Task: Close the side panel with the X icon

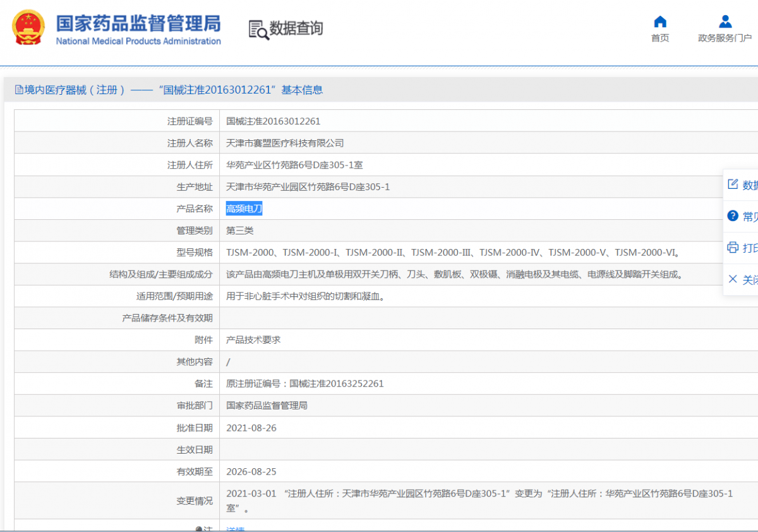Action: point(733,279)
